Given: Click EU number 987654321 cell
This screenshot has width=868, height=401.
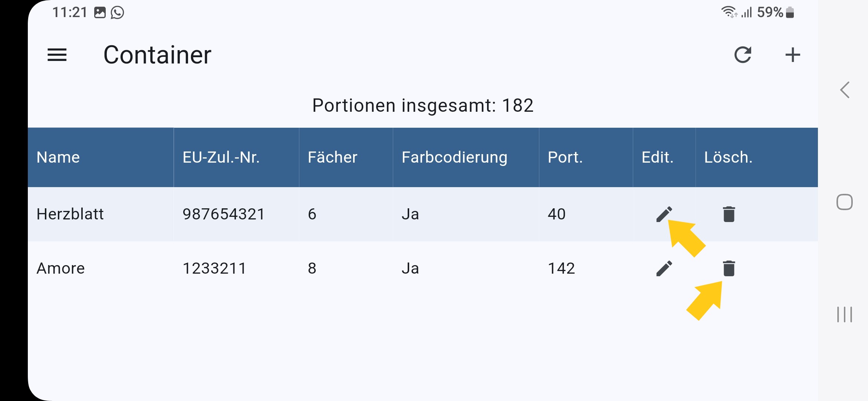Looking at the screenshot, I should (224, 214).
